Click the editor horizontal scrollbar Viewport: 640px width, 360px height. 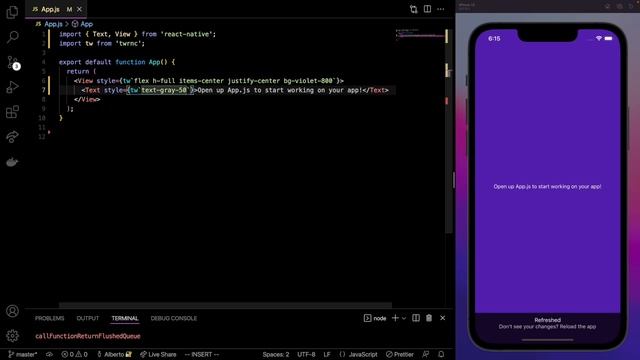pos(225,305)
